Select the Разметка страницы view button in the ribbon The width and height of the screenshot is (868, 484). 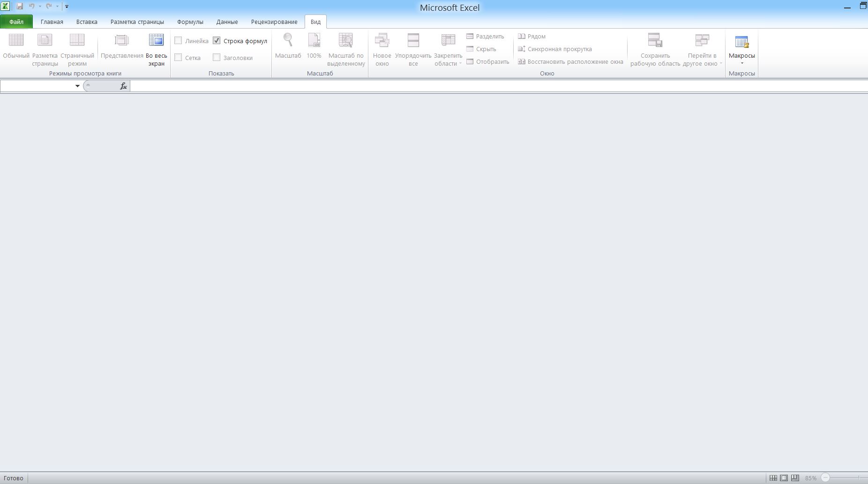coord(45,50)
